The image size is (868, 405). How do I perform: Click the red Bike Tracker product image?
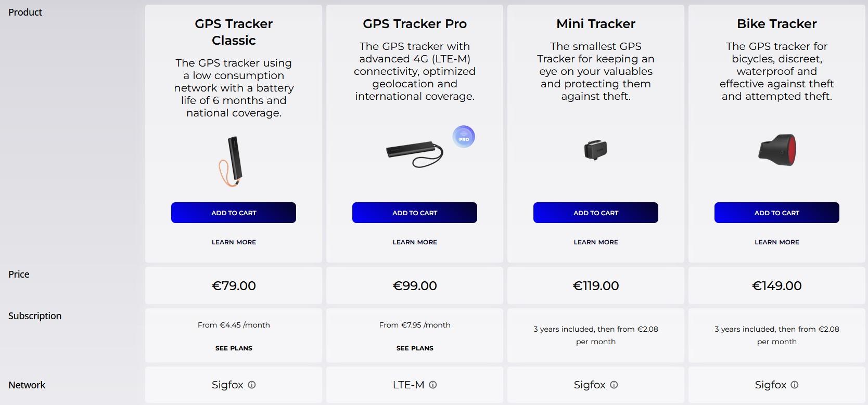(x=777, y=150)
